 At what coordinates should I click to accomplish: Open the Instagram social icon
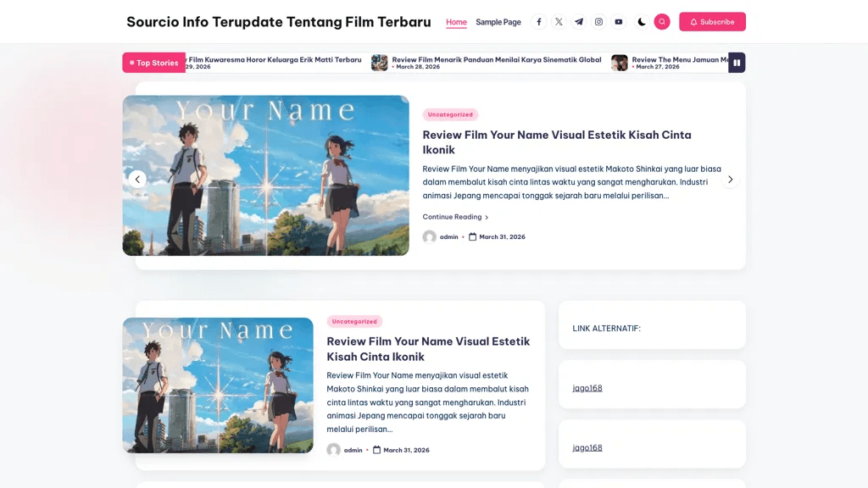[x=598, y=21]
